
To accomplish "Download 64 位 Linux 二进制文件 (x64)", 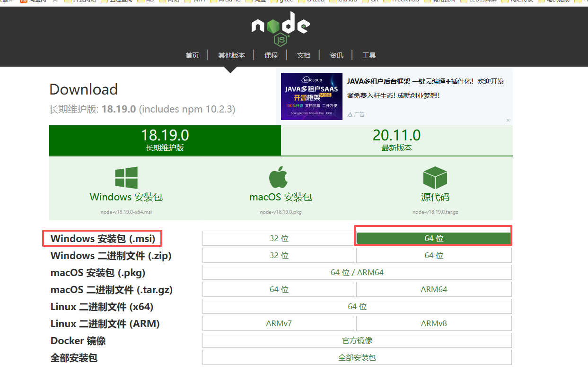I will (x=357, y=306).
